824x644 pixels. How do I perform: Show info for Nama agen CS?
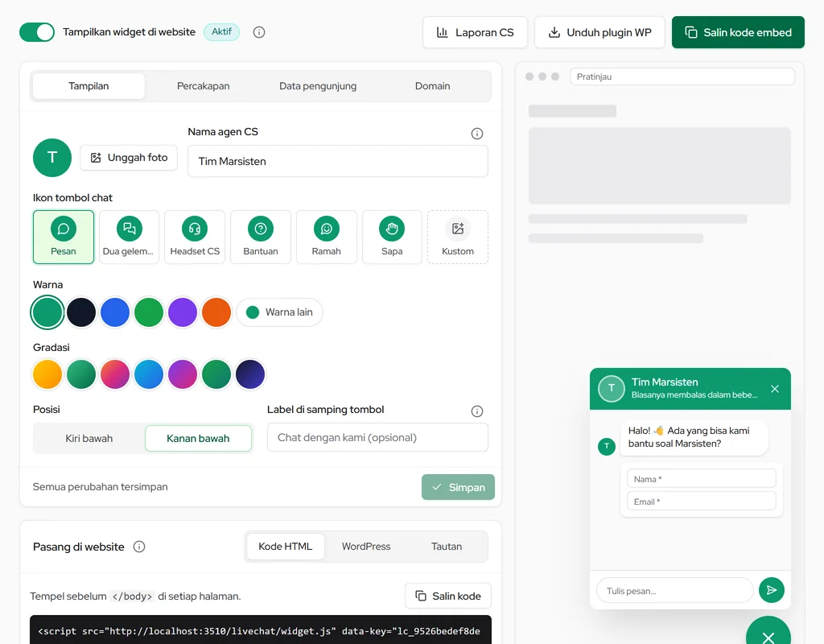click(x=476, y=134)
